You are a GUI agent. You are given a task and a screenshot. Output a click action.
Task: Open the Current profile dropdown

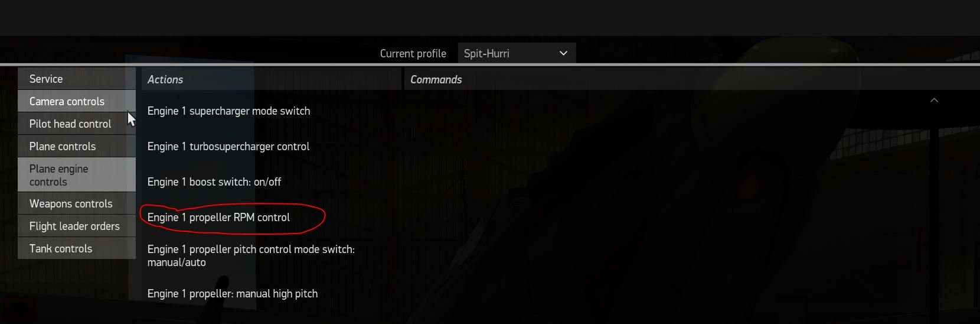pos(517,53)
